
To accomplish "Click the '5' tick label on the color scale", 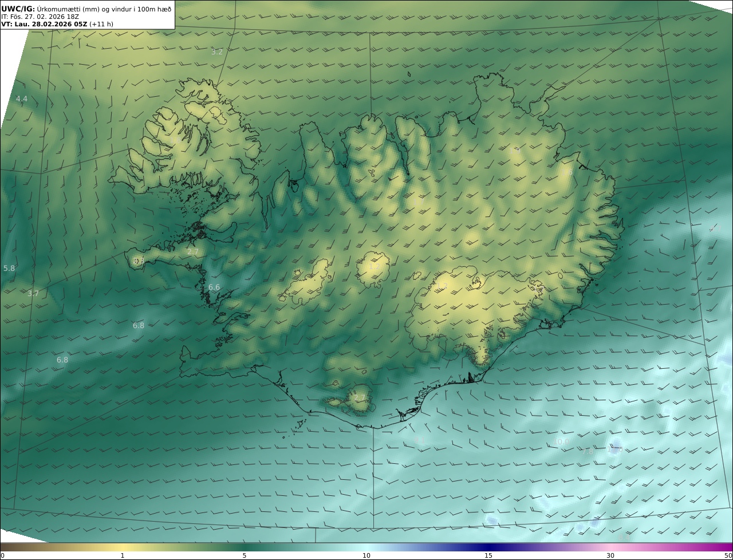I will pyautogui.click(x=245, y=555).
